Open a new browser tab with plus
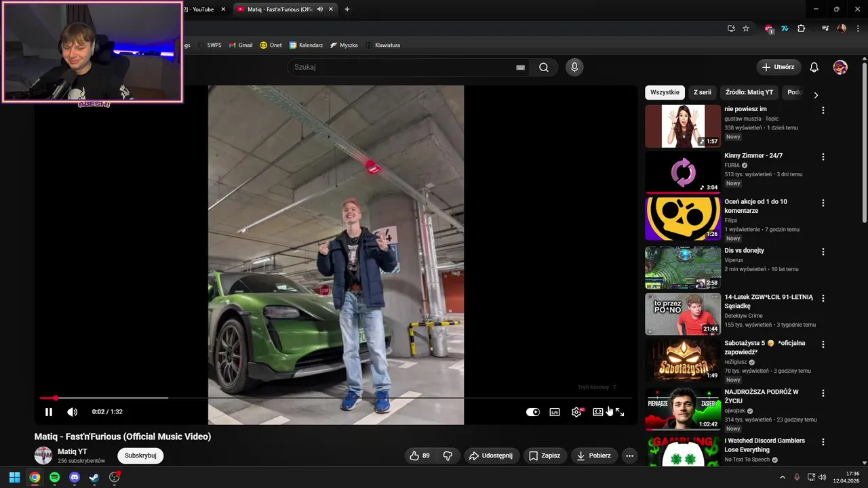Screen dimensions: 868x488 (x=347, y=9)
